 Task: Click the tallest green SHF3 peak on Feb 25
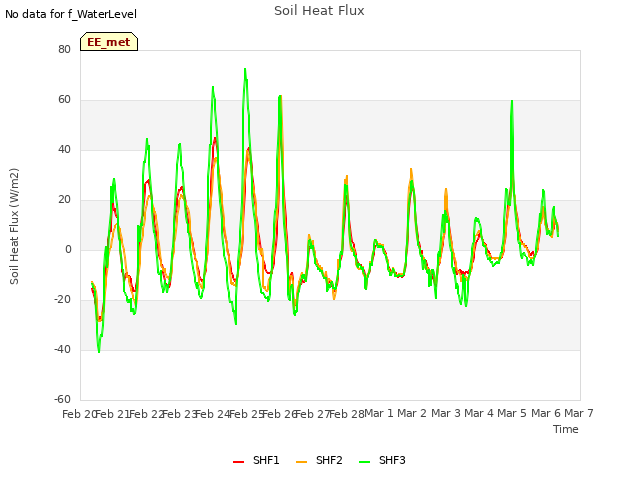coord(245,69)
